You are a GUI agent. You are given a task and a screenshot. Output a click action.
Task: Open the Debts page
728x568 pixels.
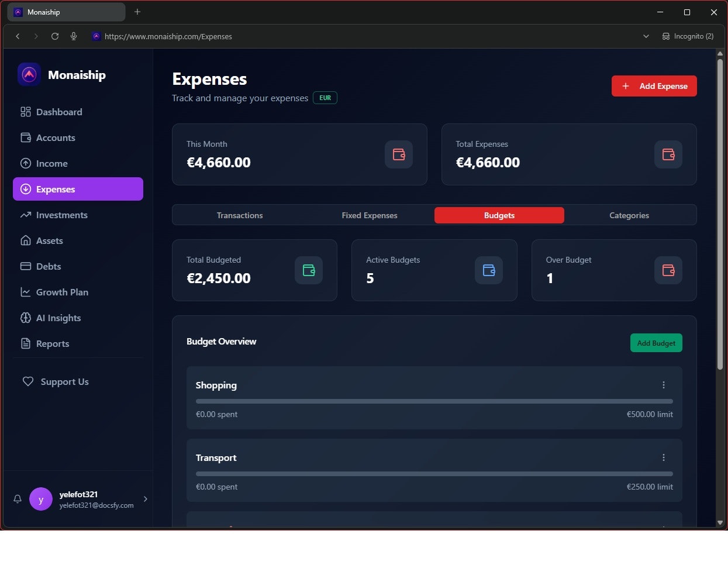[x=78, y=266]
